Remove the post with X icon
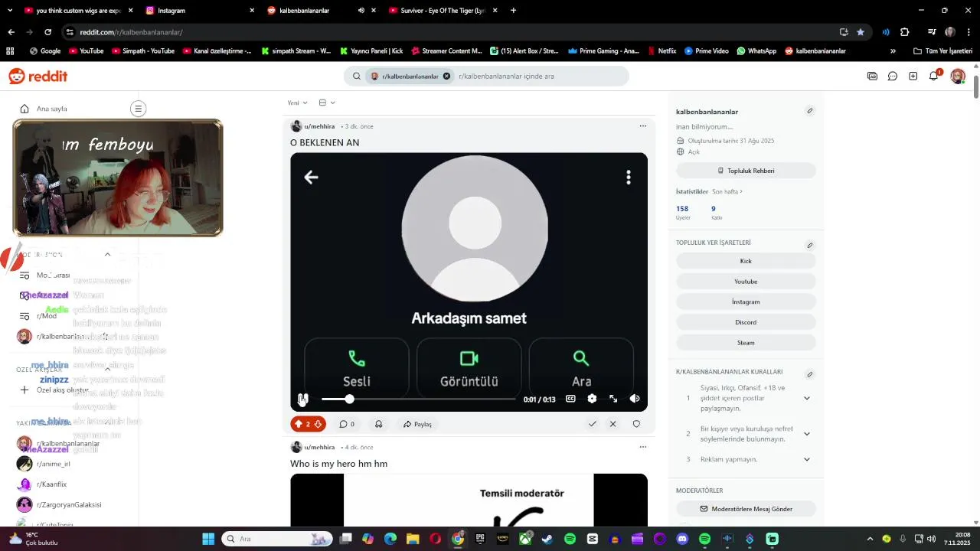This screenshot has width=980, height=551. coord(612,424)
